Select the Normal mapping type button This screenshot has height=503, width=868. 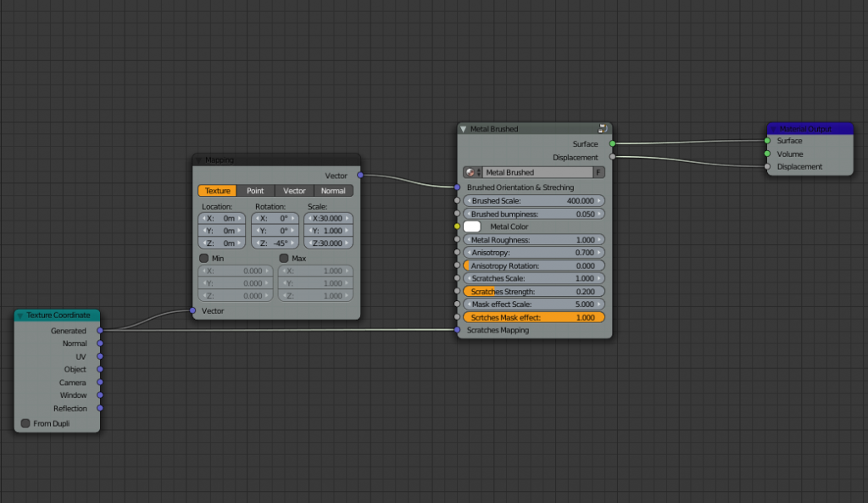[x=333, y=191]
